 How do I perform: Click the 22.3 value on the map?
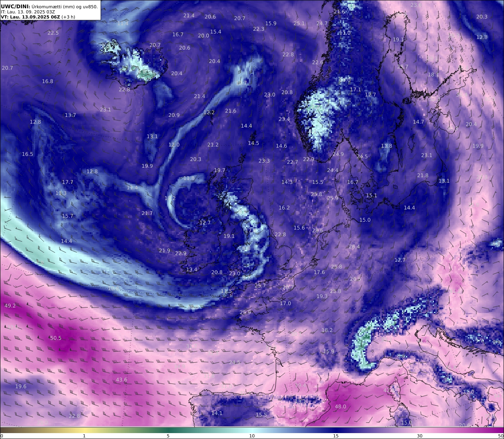(259, 29)
